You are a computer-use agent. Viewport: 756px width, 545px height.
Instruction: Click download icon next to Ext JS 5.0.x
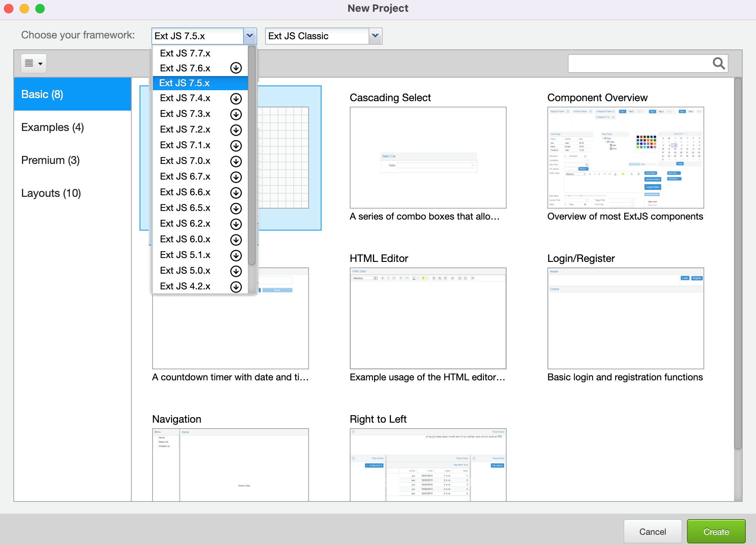[236, 271]
